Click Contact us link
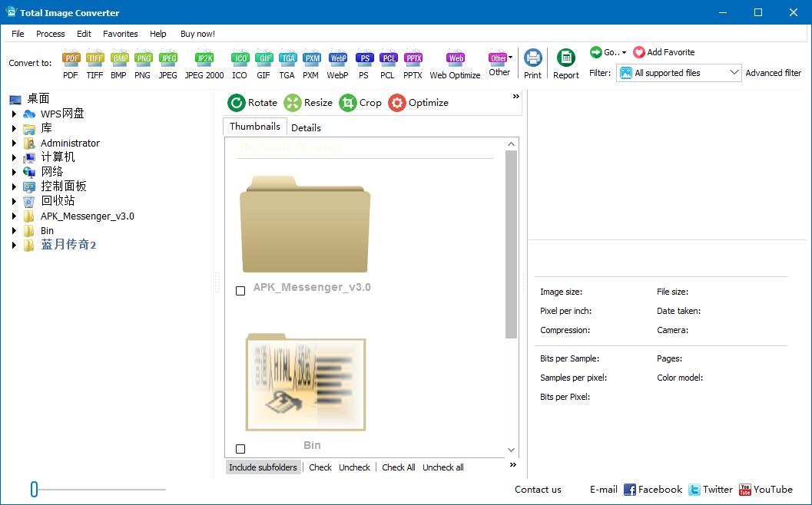The width and height of the screenshot is (812, 505). [538, 490]
